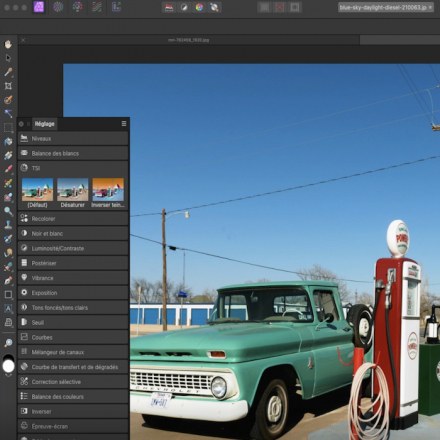Close the blue-sky-daylight-diesel document tab
The image size is (440, 440).
click(430, 7)
